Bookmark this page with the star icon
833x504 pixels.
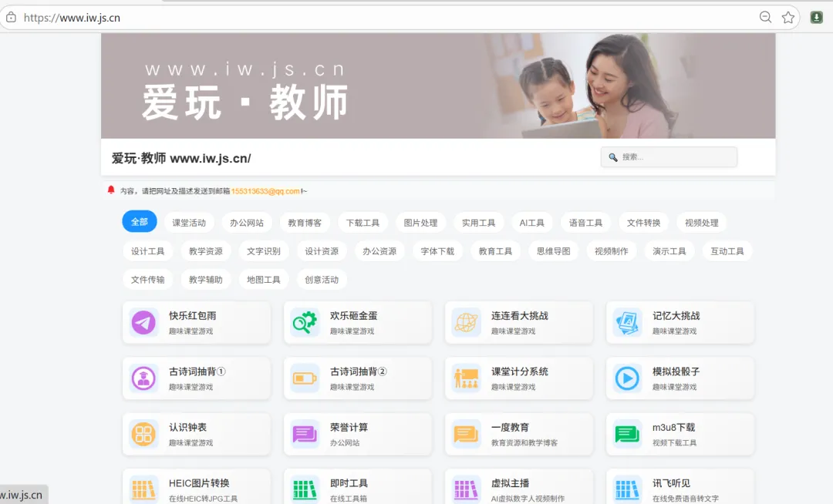pyautogui.click(x=787, y=18)
